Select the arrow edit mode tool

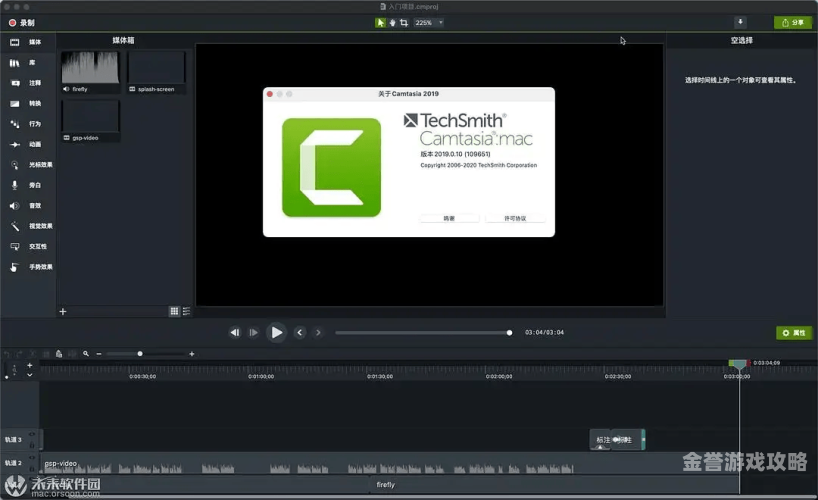coord(380,22)
